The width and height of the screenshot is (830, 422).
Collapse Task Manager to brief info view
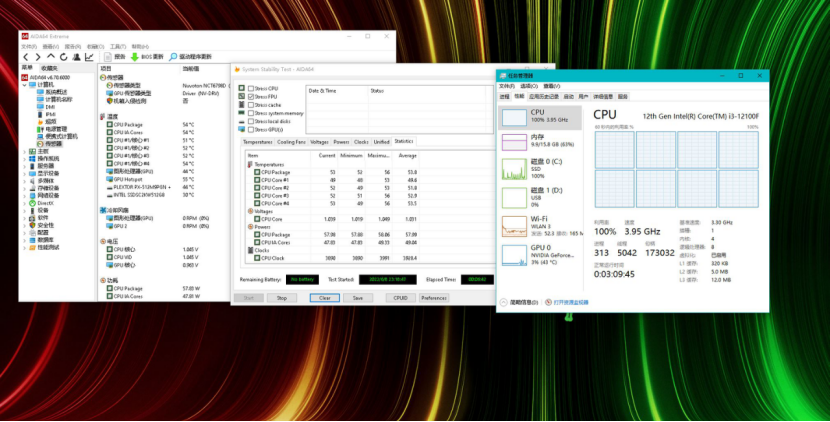522,301
